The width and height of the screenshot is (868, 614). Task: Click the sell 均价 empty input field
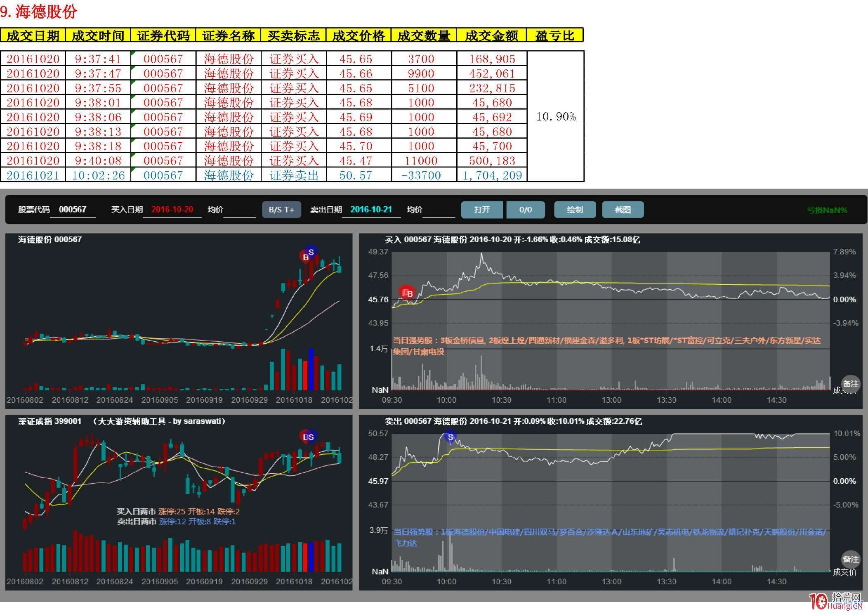click(439, 210)
